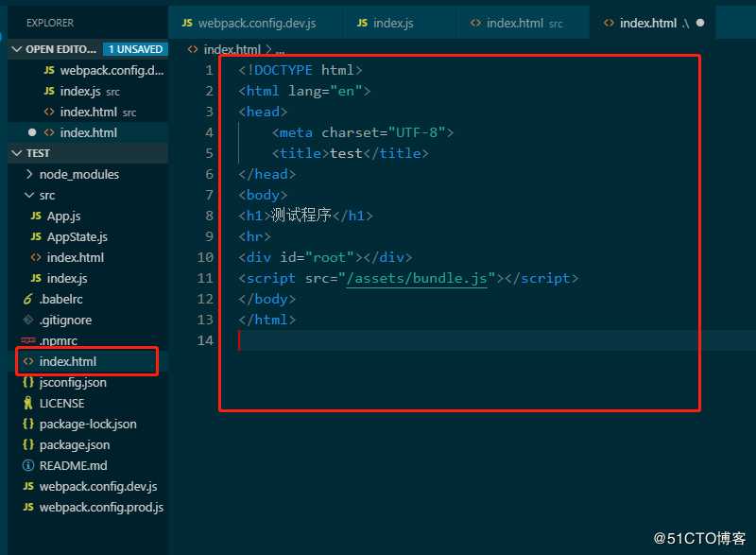
Task: Click the title text 'test' on line 5
Action: (x=346, y=153)
